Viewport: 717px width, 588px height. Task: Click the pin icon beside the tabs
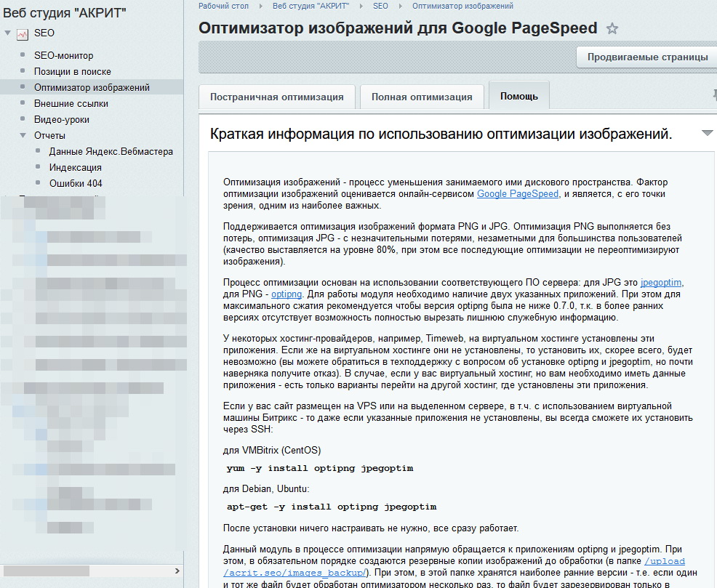[x=714, y=95]
